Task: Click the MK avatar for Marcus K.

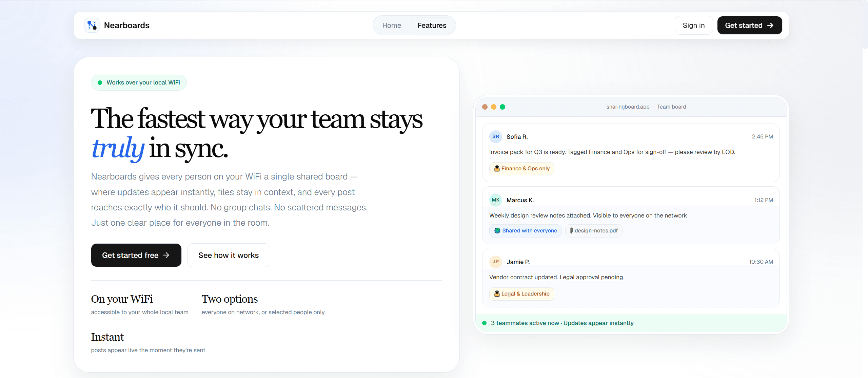Action: pos(496,200)
